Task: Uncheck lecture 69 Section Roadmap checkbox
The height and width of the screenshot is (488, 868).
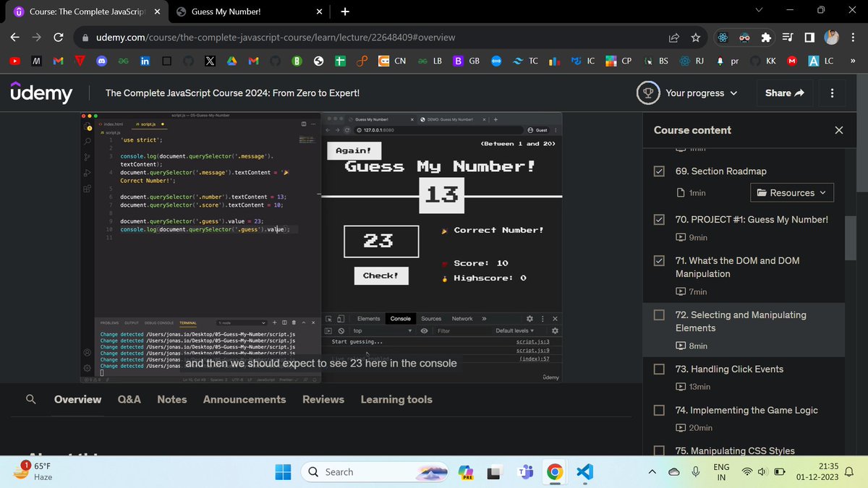Action: tap(660, 171)
